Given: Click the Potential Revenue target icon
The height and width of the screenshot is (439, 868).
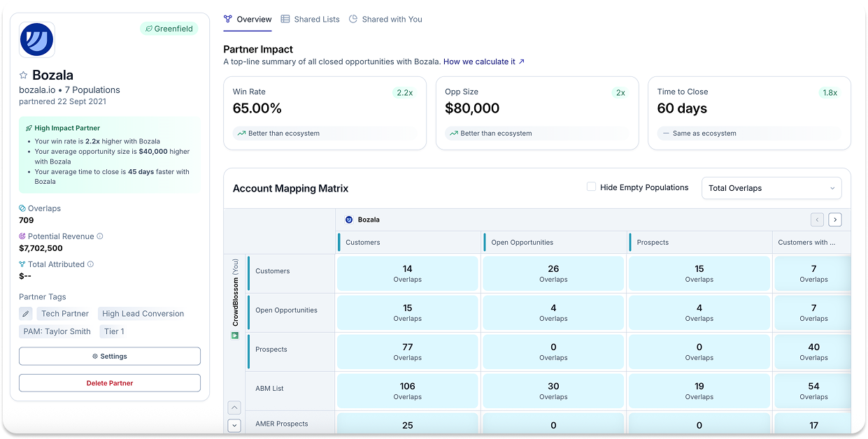Looking at the screenshot, I should 22,236.
